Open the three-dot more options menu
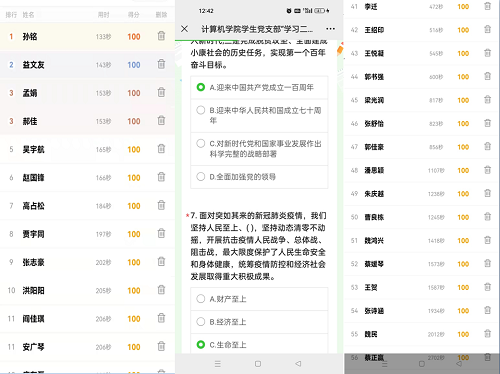Image resolution: width=500 pixels, height=374 pixels. point(330,29)
